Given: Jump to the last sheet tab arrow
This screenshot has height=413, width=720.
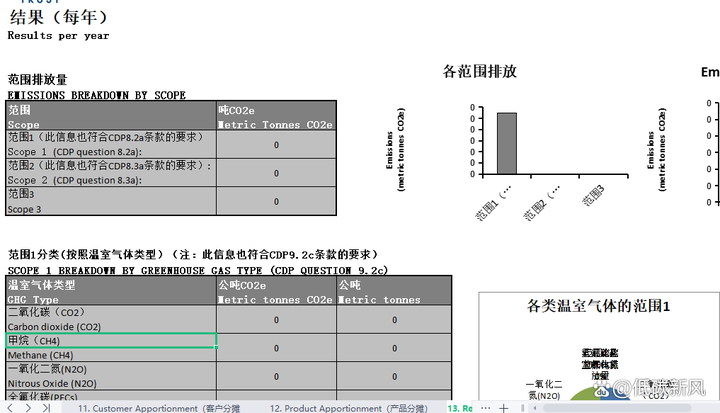Looking at the screenshot, I should (46, 407).
